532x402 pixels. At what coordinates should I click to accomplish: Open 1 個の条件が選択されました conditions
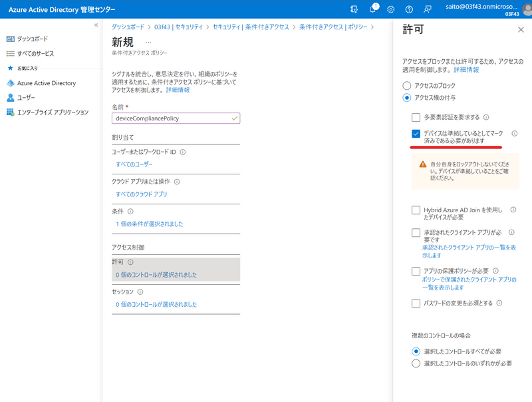point(149,224)
